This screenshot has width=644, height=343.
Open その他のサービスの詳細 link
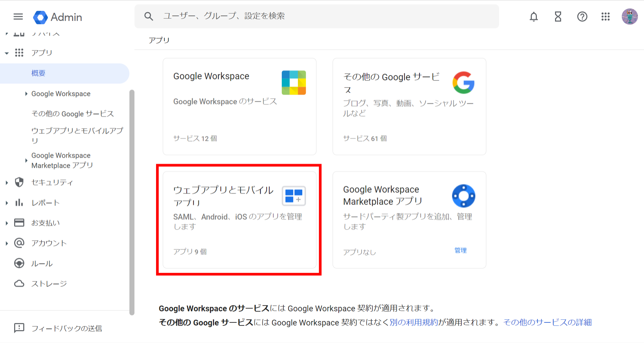tap(548, 322)
